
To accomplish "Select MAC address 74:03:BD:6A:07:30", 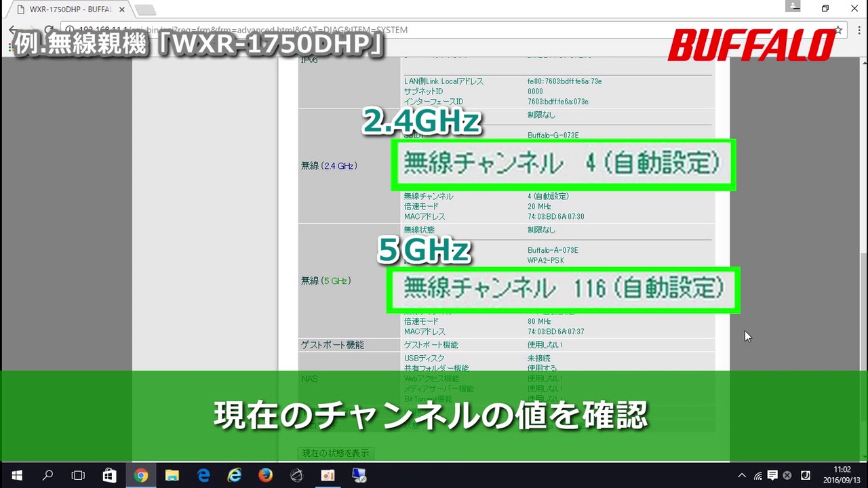I will (x=555, y=216).
